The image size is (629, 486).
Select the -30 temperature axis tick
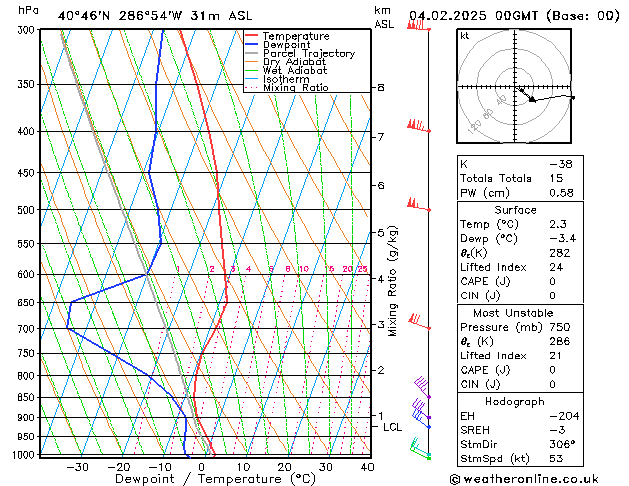tap(77, 467)
